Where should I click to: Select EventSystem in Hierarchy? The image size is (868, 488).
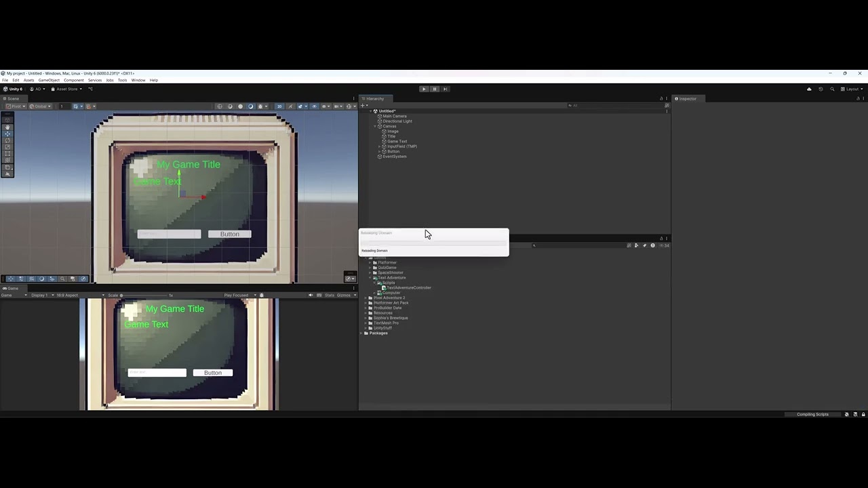[394, 157]
